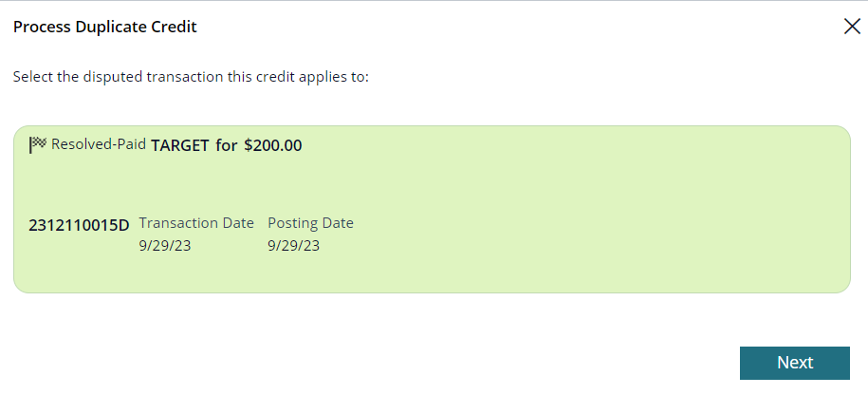The width and height of the screenshot is (868, 395).
Task: Select dispute ID 2312110015D
Action: point(79,225)
